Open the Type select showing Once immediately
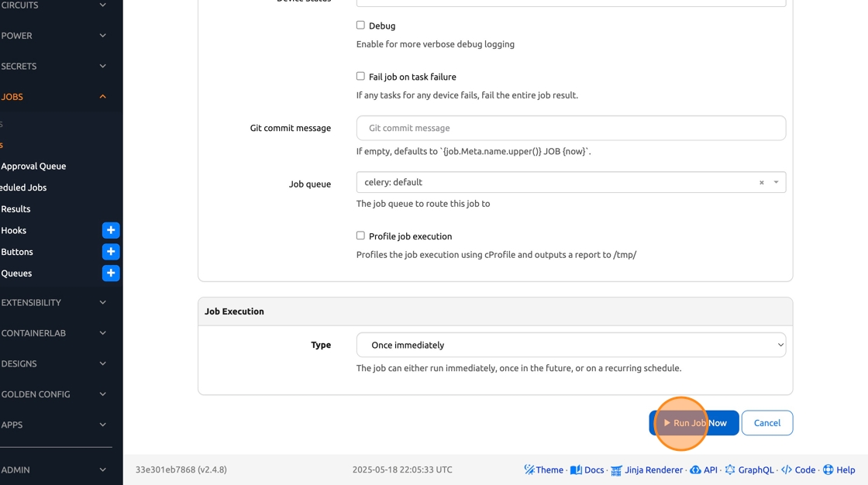Image resolution: width=868 pixels, height=485 pixels. [x=570, y=345]
